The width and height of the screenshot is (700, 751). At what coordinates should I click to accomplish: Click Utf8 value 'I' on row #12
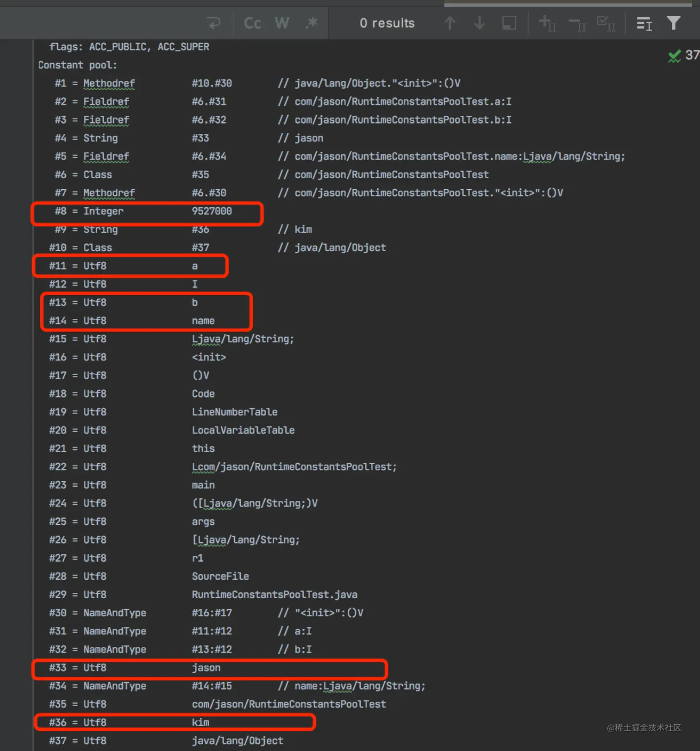(195, 284)
